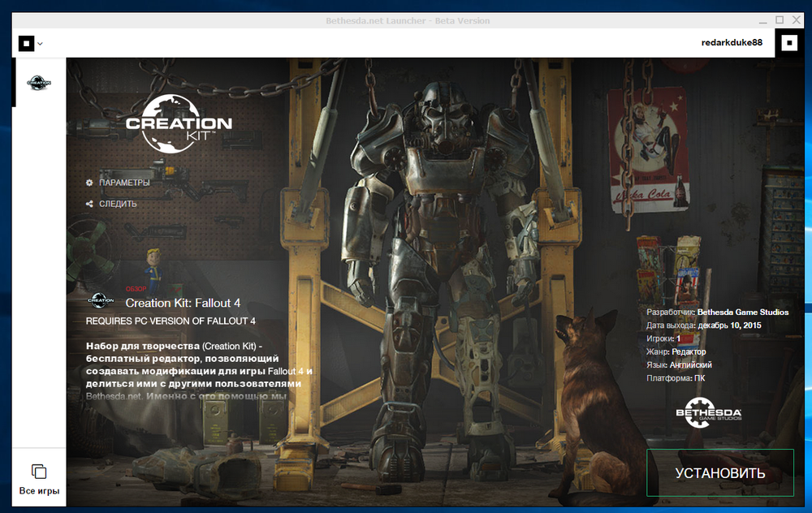Click REQUIRES PC VERSION OF FALLOUT 4 text
The height and width of the screenshot is (513, 812).
pos(171,321)
